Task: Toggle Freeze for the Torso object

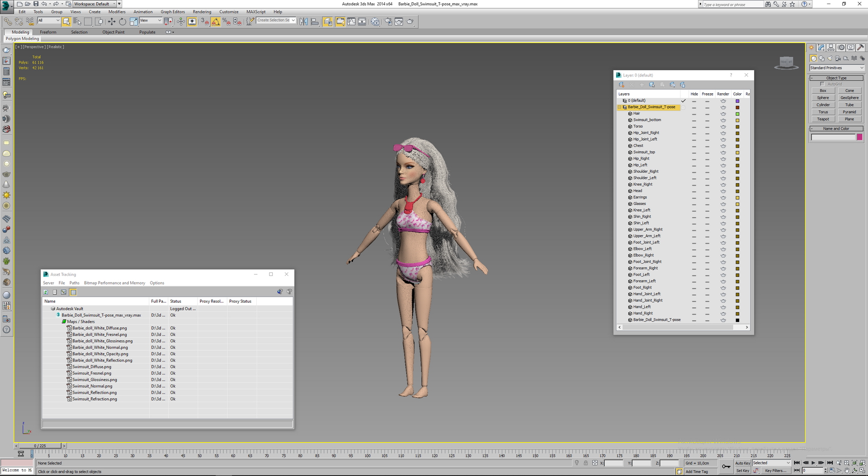Action: [707, 127]
